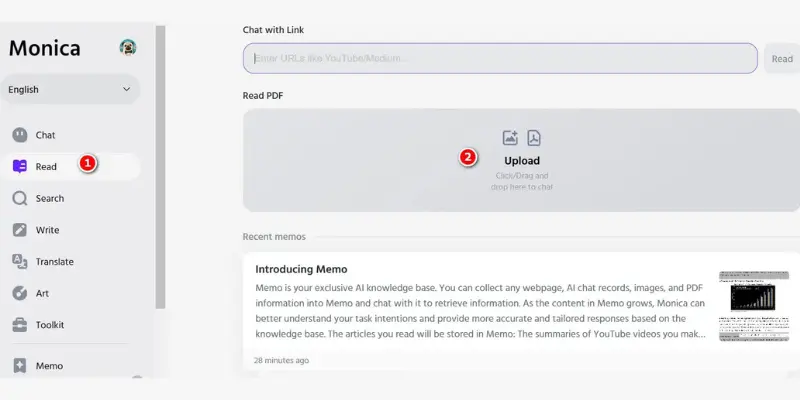Select the Read menu item
The image size is (800, 400).
coord(70,166)
